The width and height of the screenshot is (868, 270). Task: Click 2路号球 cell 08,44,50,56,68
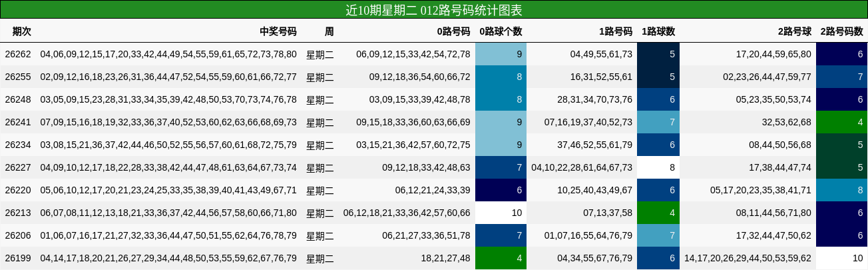click(x=780, y=145)
